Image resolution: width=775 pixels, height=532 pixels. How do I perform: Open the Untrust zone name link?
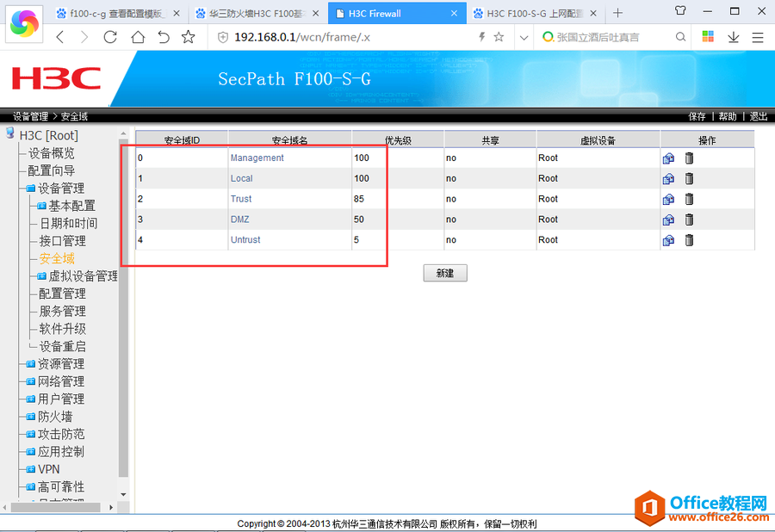click(245, 240)
